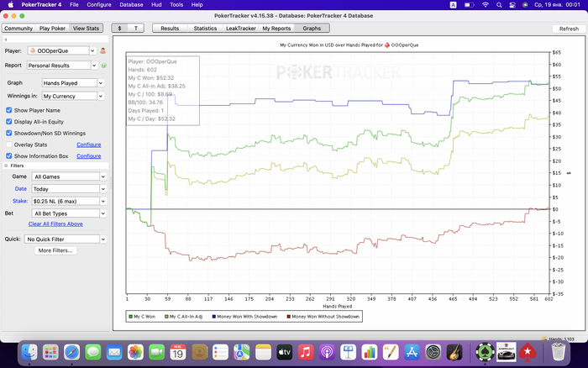588x368 pixels.
Task: Open Mail from the dock
Action: pyautogui.click(x=114, y=352)
